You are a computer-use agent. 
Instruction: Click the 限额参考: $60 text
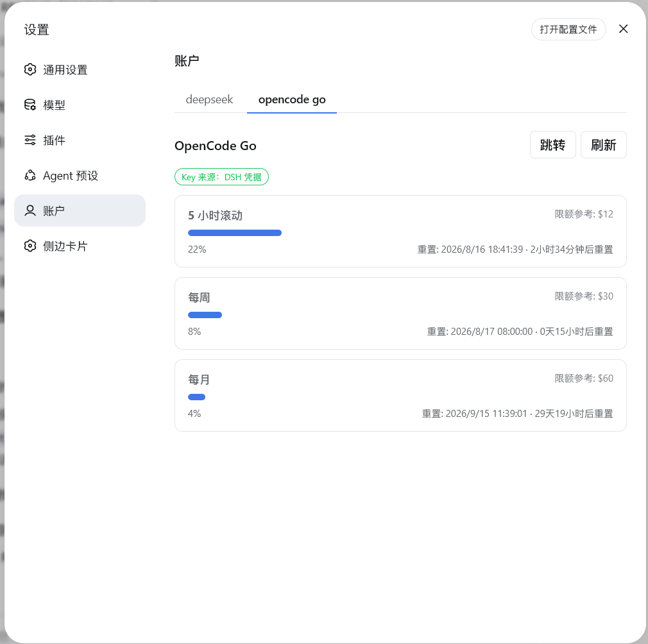584,378
